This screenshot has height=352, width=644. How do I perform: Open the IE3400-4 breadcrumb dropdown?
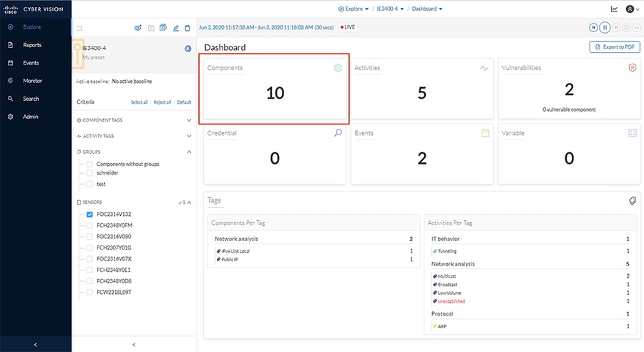(x=390, y=9)
